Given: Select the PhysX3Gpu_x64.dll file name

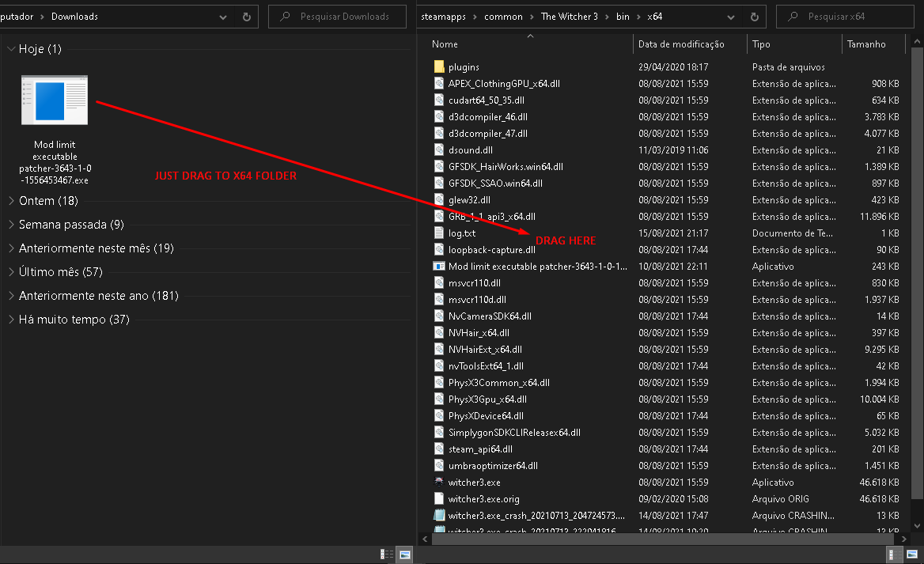Looking at the screenshot, I should click(x=487, y=399).
